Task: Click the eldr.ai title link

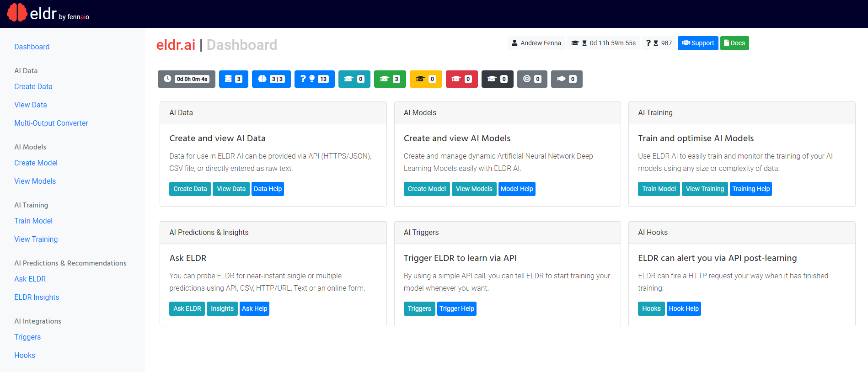Action: [176, 45]
